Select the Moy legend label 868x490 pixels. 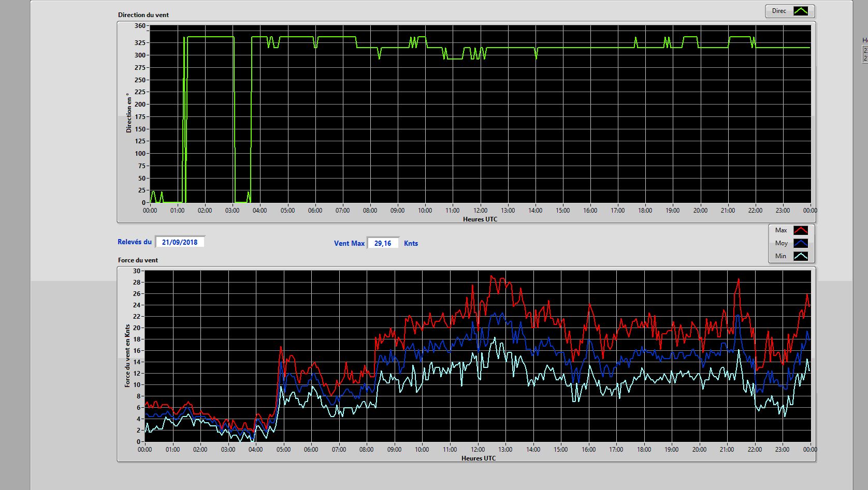(x=781, y=243)
